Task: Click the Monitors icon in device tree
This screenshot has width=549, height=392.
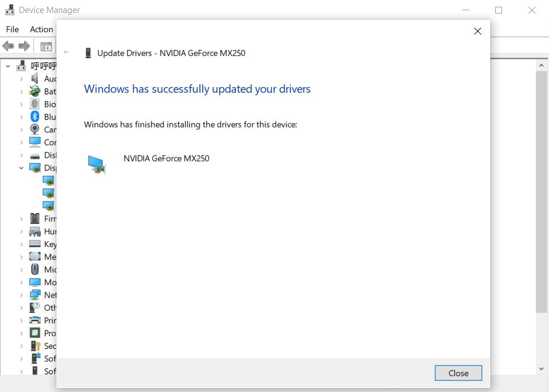Action: pos(34,282)
